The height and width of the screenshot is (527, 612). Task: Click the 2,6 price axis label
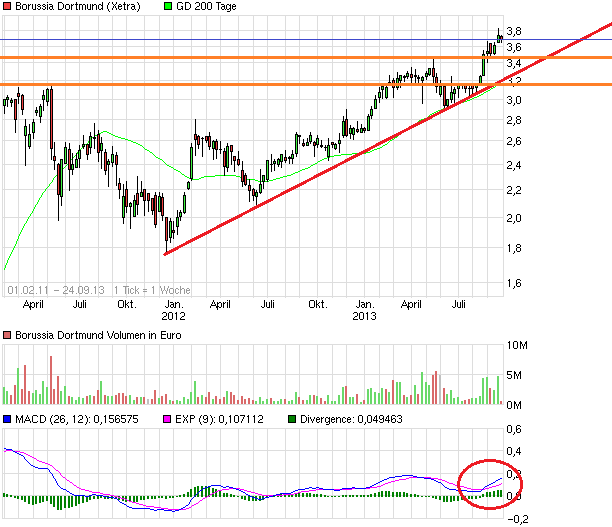pos(514,141)
